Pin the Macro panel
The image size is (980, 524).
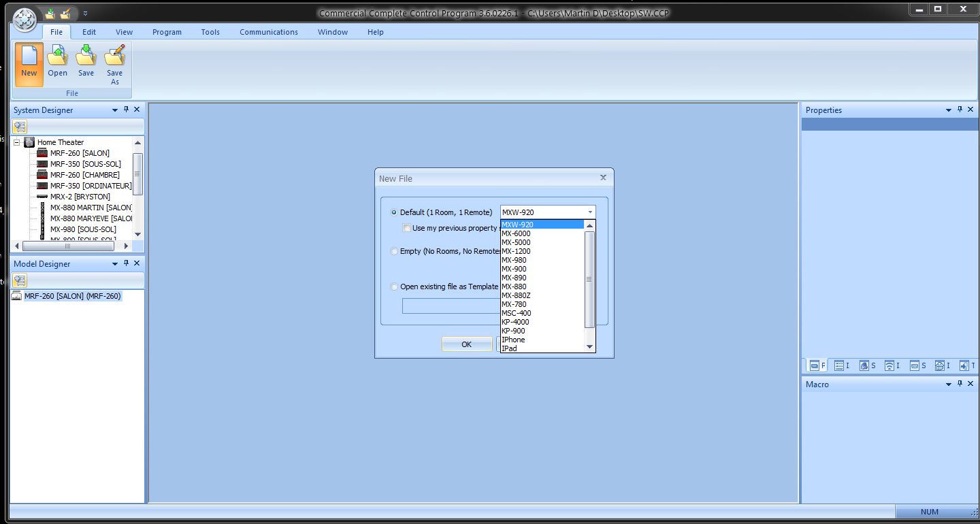click(x=960, y=384)
